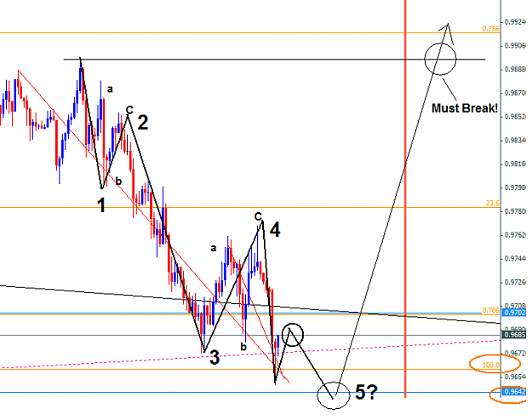Click the 0.9744 price axis label
Viewport: 532px width, 420px height.
pyautogui.click(x=515, y=258)
